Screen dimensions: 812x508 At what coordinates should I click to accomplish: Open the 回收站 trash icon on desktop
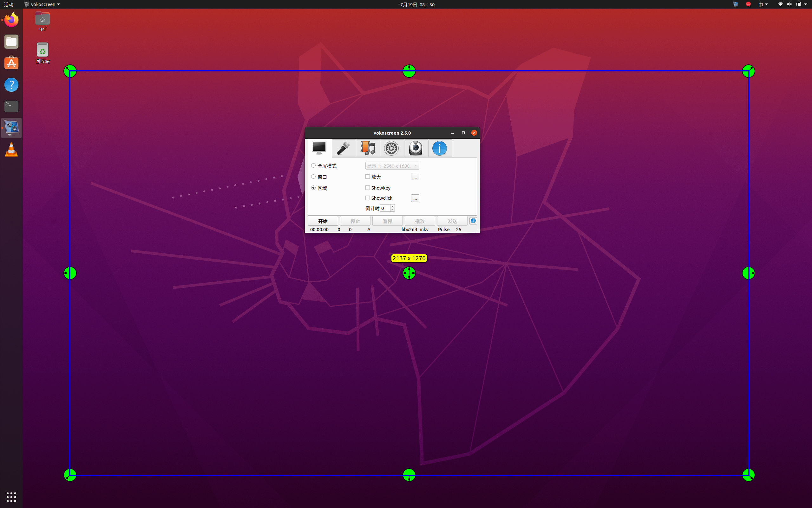pos(42,53)
